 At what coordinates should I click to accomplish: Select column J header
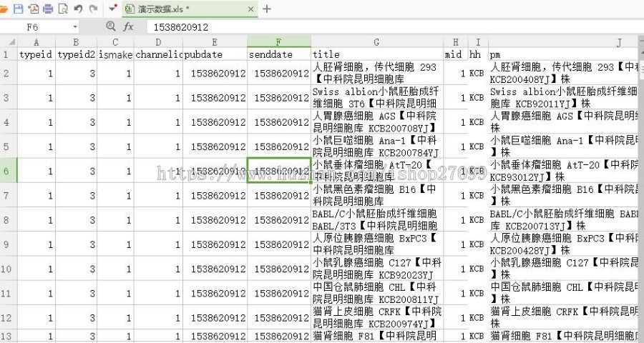(x=564, y=42)
